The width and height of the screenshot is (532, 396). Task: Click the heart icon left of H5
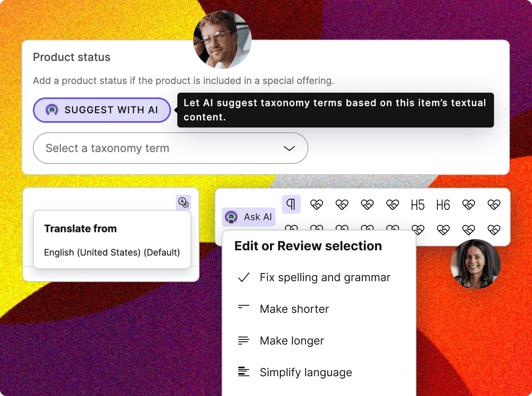coord(393,205)
